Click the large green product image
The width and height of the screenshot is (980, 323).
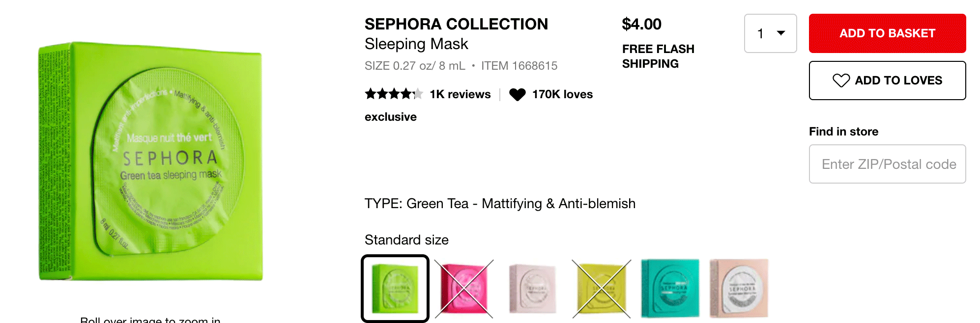coord(150,162)
